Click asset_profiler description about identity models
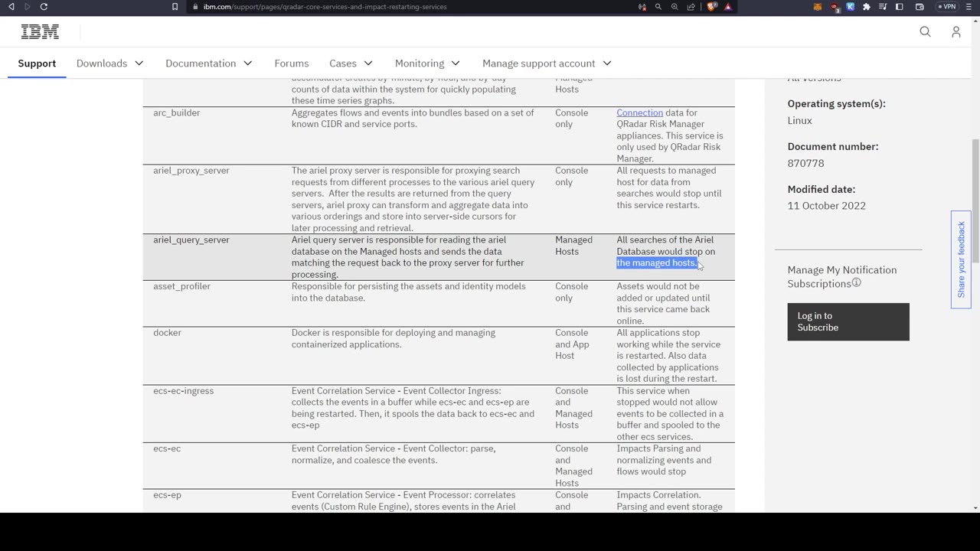Image resolution: width=980 pixels, height=551 pixels. click(408, 292)
